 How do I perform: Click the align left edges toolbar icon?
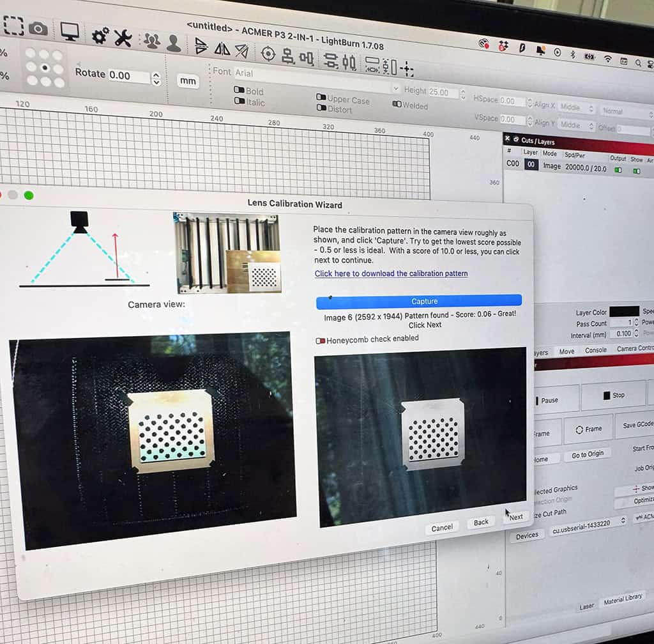click(x=288, y=56)
